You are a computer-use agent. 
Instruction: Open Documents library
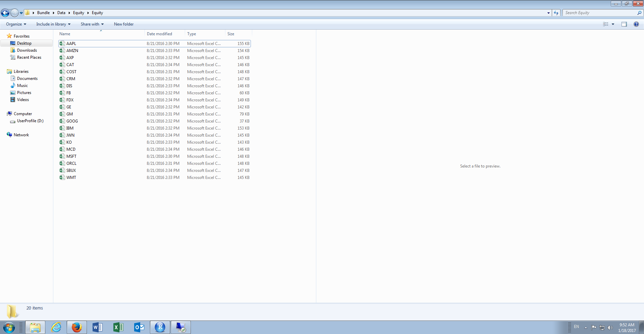27,79
